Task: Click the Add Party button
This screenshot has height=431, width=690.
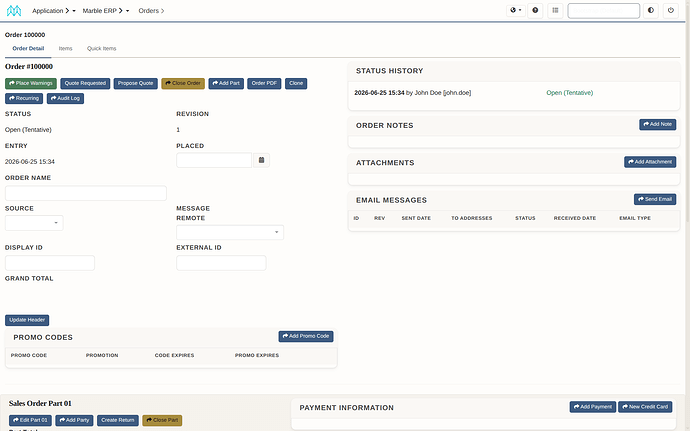Action: [x=74, y=420]
